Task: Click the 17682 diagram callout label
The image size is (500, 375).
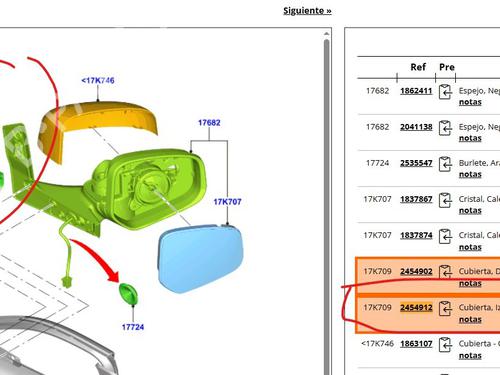Action: [x=209, y=123]
